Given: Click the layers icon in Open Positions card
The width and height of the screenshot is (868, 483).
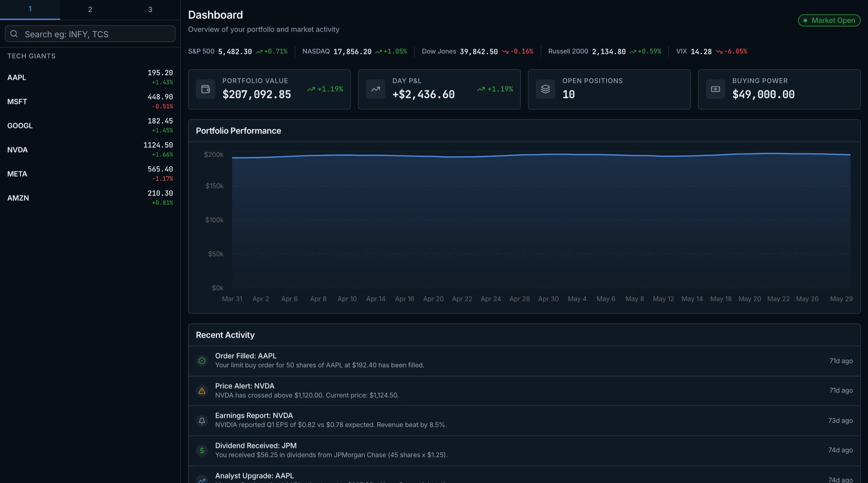Looking at the screenshot, I should [x=545, y=89].
